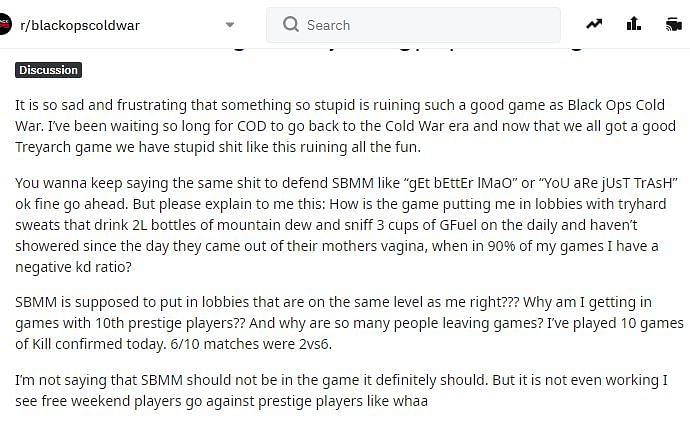
Task: Click the blackopscoldwar subreddit avatar icon
Action: click(4, 24)
